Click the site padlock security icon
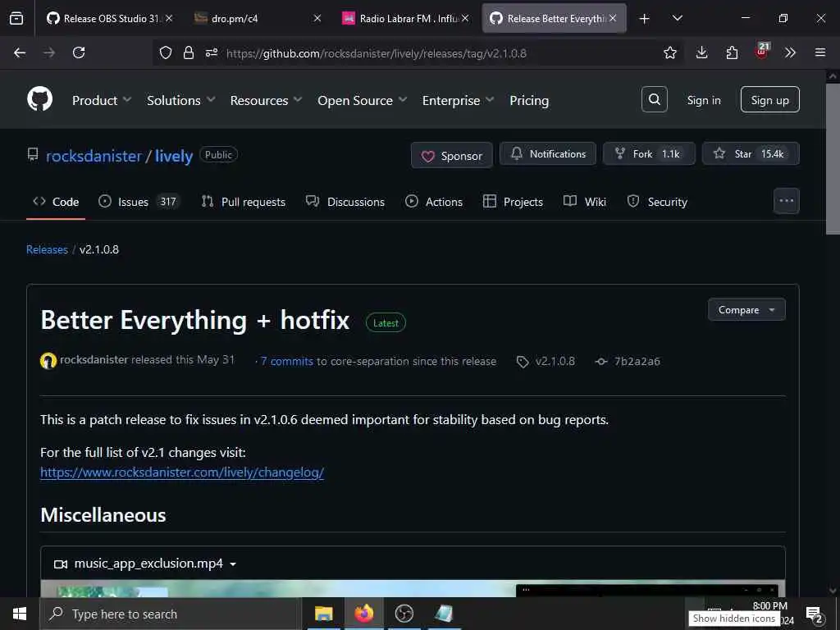The width and height of the screenshot is (840, 630). [188, 52]
